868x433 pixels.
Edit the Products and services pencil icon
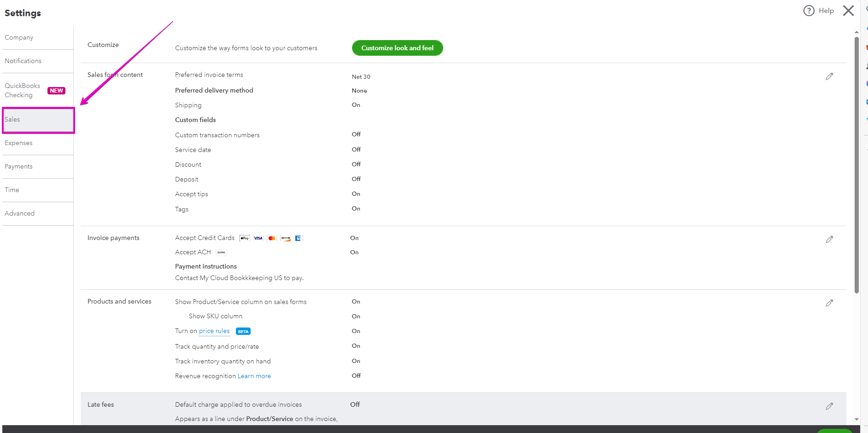(829, 303)
